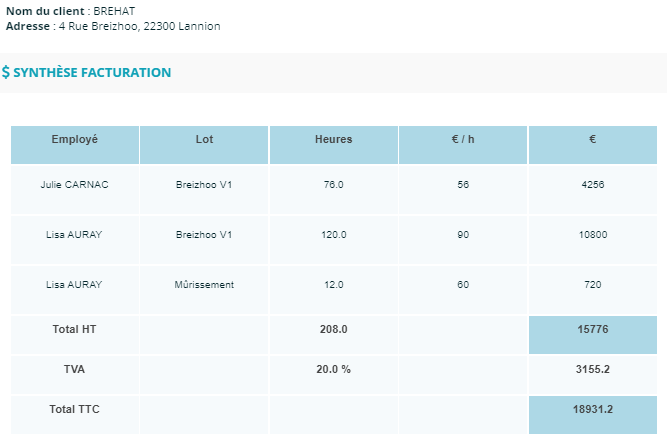Click the Total HT row label
The image size is (667, 443).
[75, 329]
